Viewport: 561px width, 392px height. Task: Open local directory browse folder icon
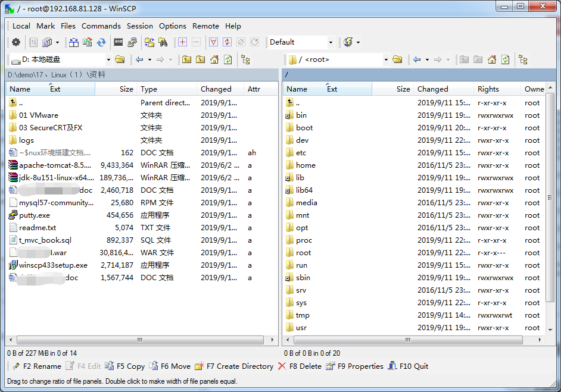tap(120, 59)
